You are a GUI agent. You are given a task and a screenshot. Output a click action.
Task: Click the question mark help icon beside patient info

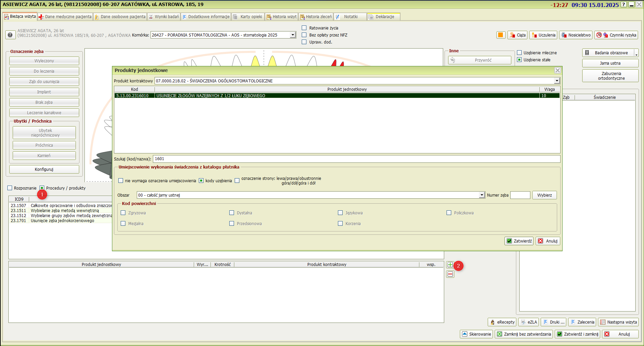click(x=10, y=35)
